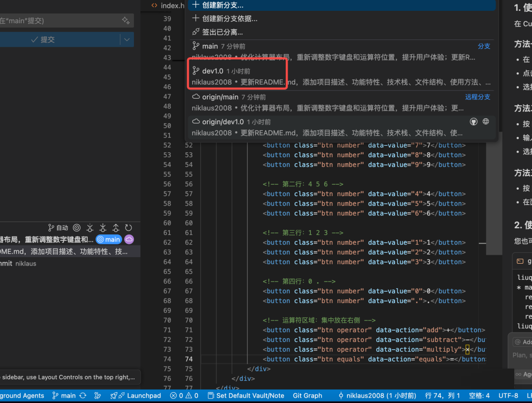Synchronize changes icon in status bar
Image resolution: width=532 pixels, height=403 pixels.
pos(83,396)
